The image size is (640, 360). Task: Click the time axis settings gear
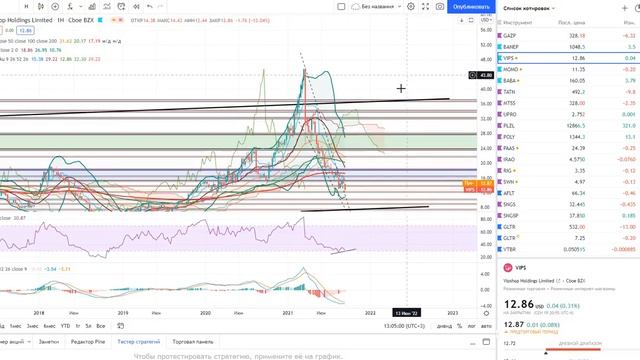[x=486, y=313]
